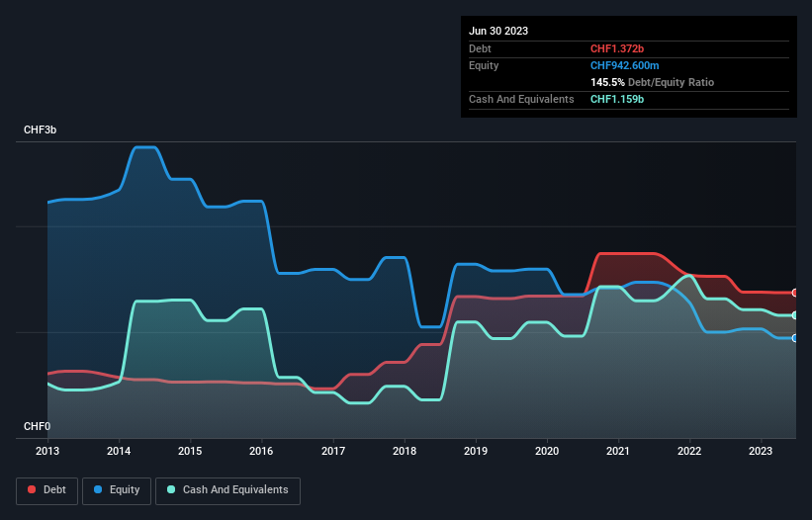Toggle the Debt series legend button
The height and width of the screenshot is (520, 812).
[47, 490]
